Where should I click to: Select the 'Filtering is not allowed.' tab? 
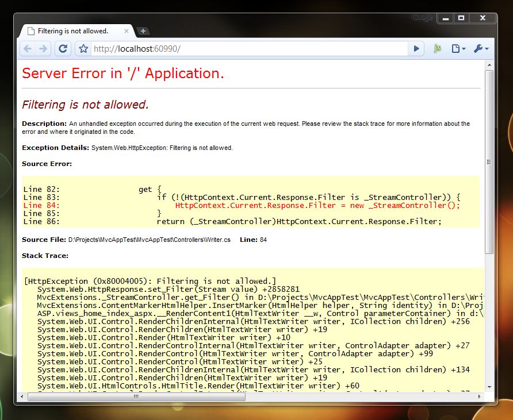(x=78, y=31)
